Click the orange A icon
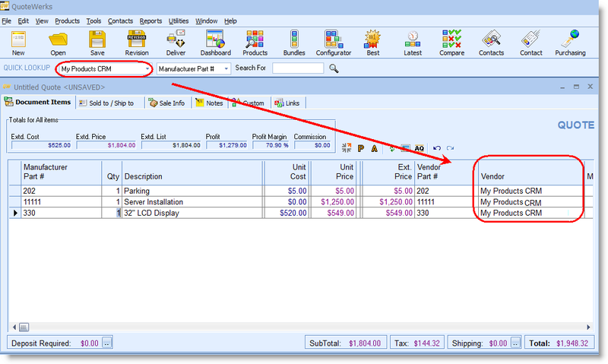Viewport: 608px width, 364px height. (374, 148)
